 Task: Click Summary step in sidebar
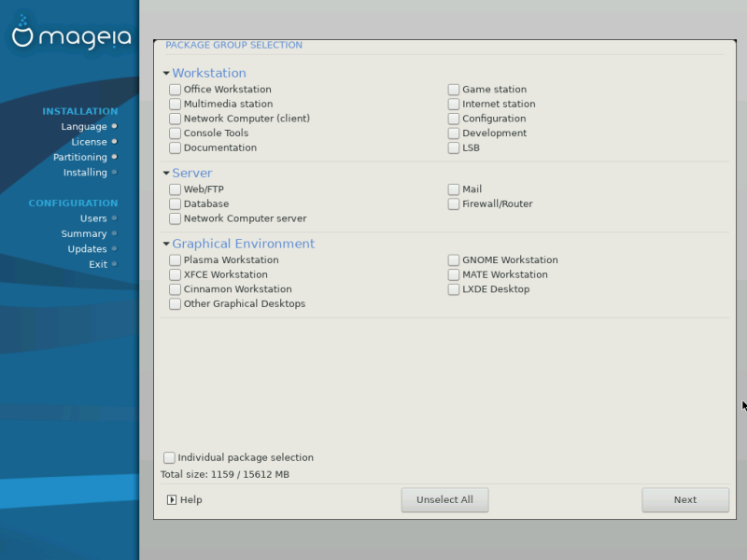pos(84,234)
